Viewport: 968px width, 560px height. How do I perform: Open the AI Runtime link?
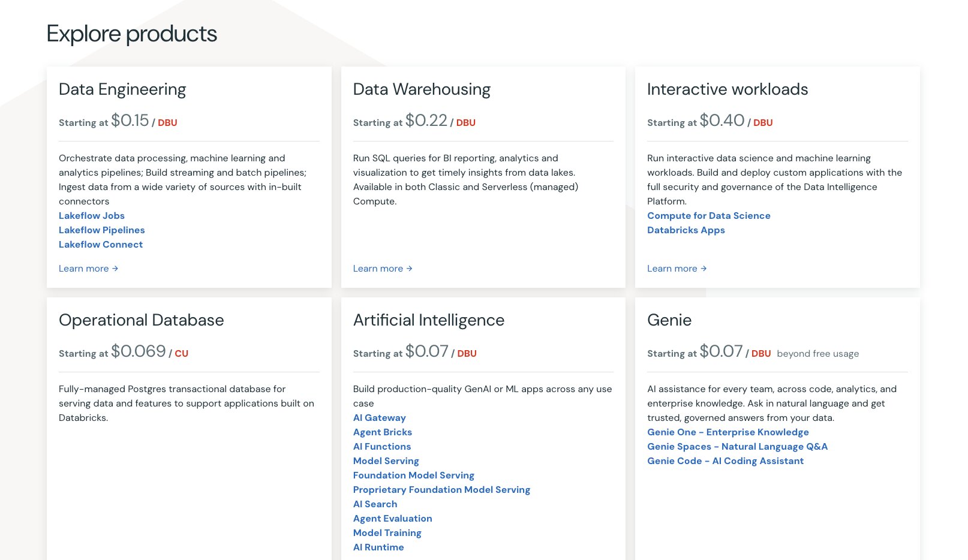click(x=378, y=547)
